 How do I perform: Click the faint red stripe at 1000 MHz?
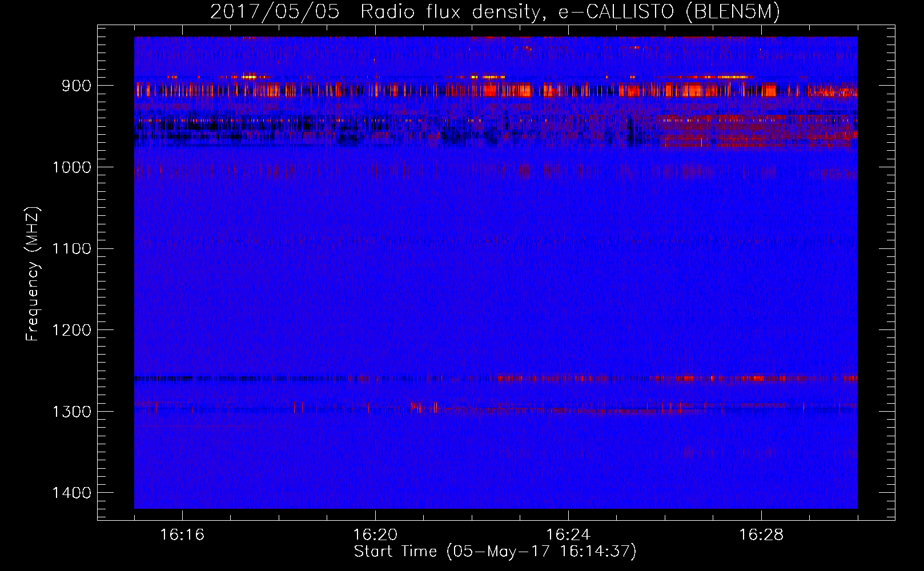click(x=496, y=171)
